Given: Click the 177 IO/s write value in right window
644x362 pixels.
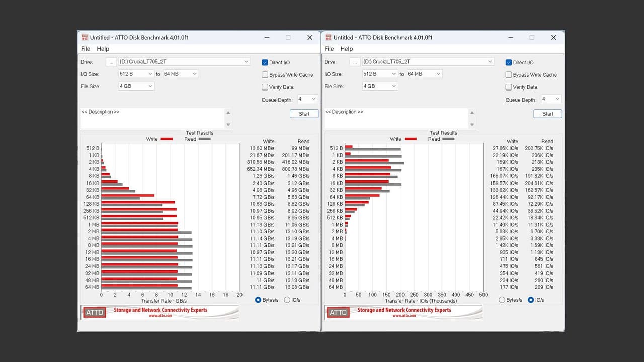Looking at the screenshot, I should pyautogui.click(x=509, y=287).
